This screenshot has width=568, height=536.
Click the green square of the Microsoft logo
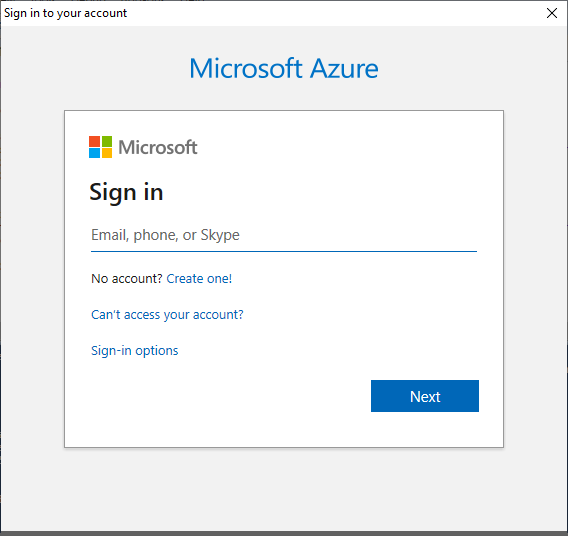coord(106,141)
